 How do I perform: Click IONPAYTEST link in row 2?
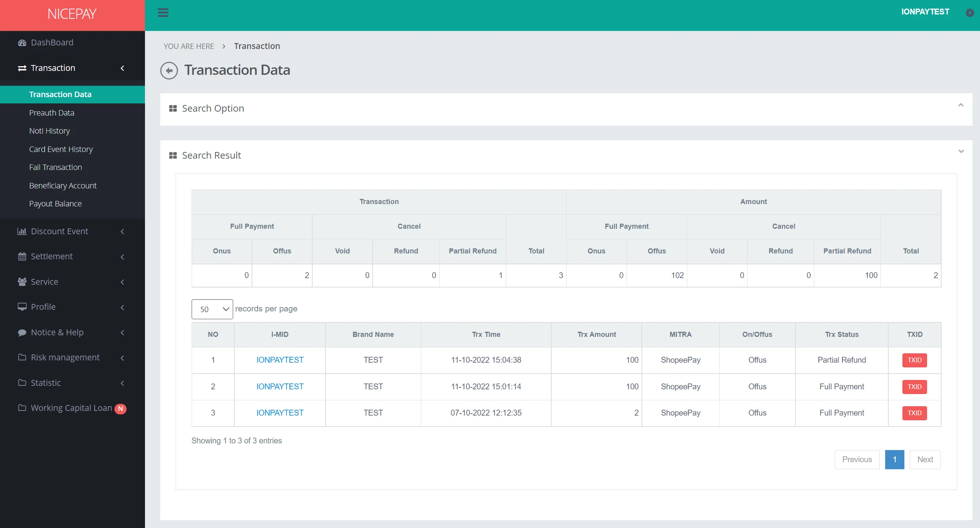click(280, 386)
